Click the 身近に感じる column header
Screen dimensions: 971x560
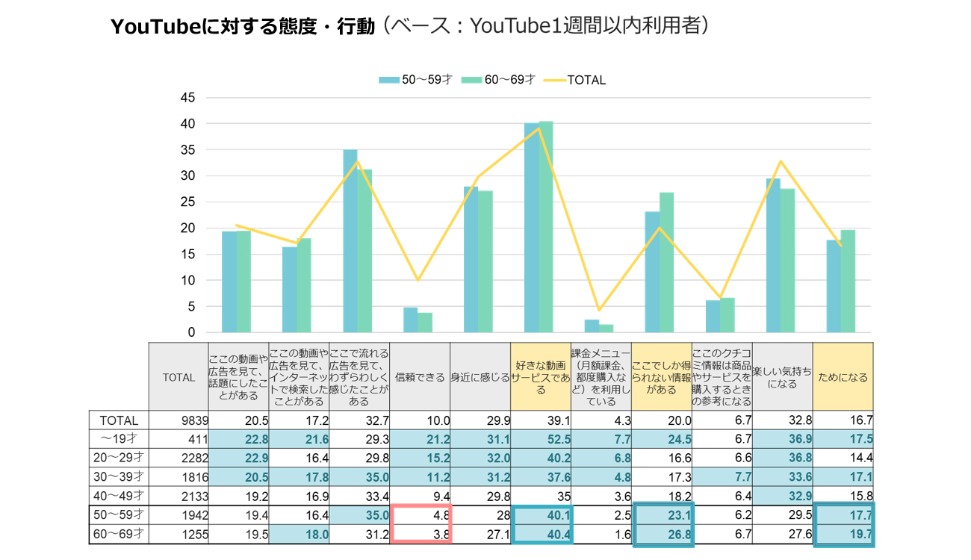480,377
